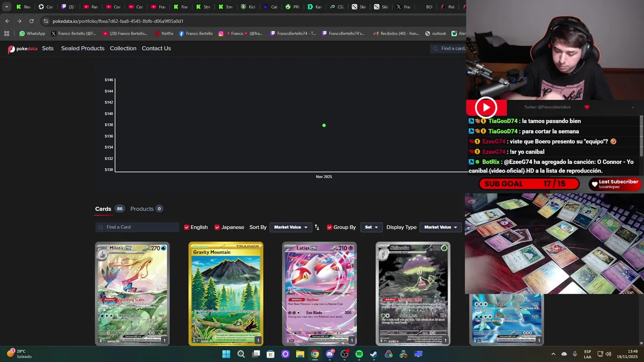Open Spotify from taskbar
The image size is (644, 362).
[x=359, y=354]
